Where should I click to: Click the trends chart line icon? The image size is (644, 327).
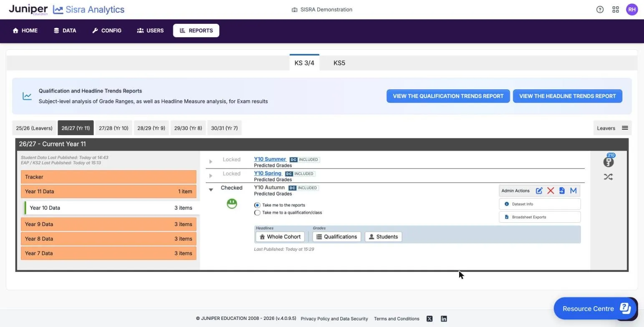tap(27, 96)
